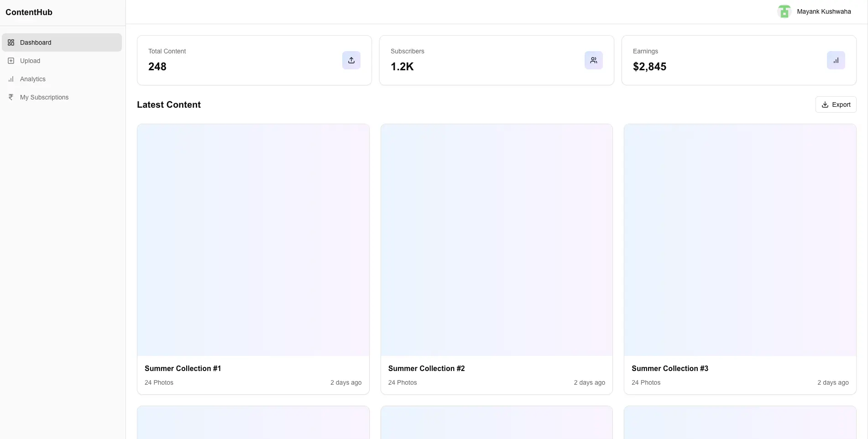Open the Analytics section

click(62, 79)
